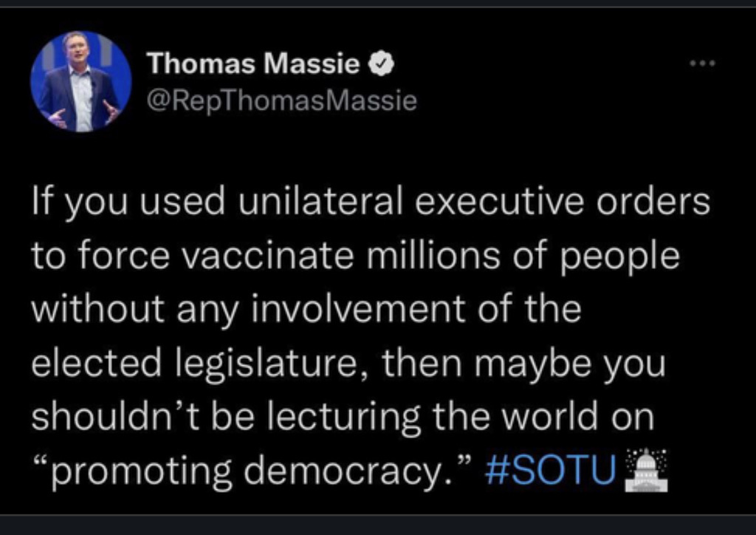Screen dimensions: 756x535
Task: Click the Capitol building emoji icon
Action: coord(646,469)
